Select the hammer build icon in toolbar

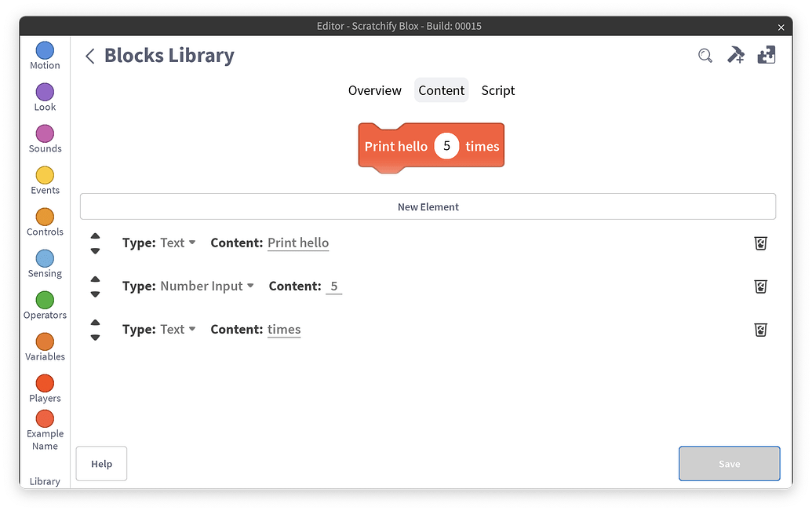(735, 55)
